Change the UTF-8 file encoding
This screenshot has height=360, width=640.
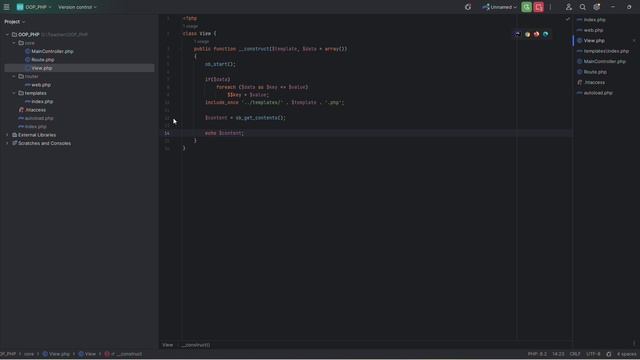(x=593, y=354)
